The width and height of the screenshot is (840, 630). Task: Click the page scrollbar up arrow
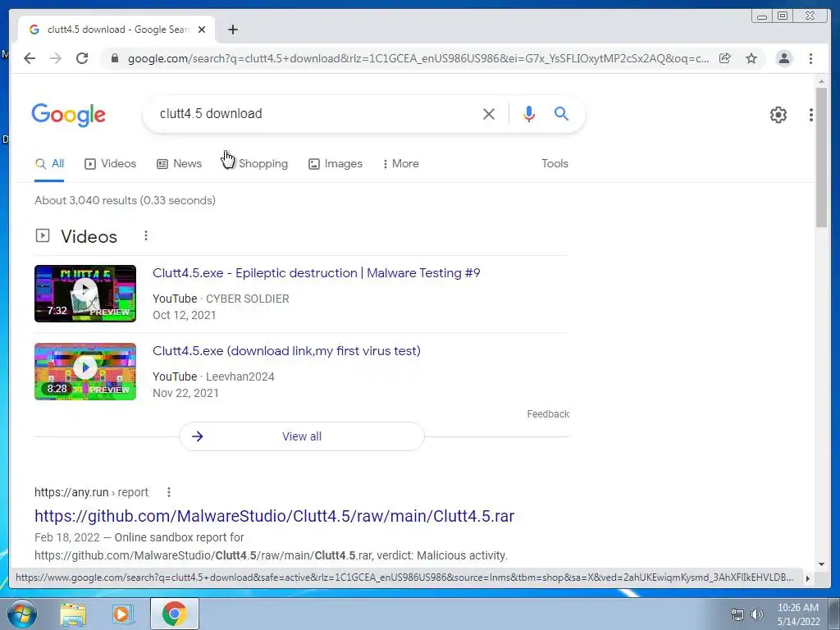click(x=821, y=81)
